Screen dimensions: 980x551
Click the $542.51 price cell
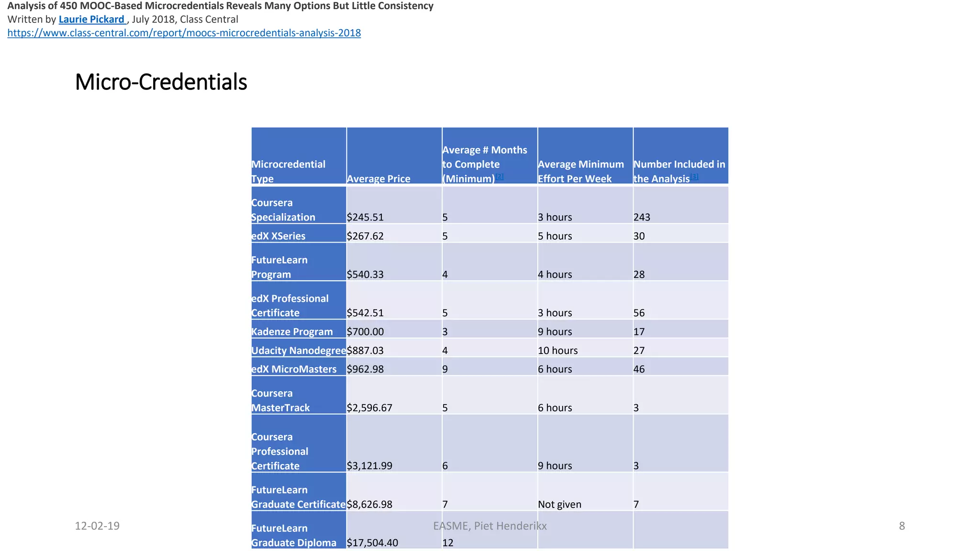point(394,300)
